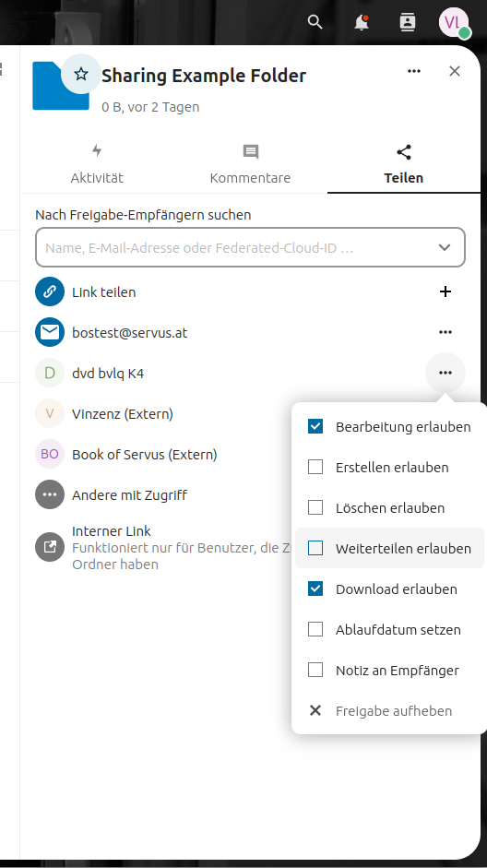
Task: Disable Download erlauben checkbox
Action: 315,589
